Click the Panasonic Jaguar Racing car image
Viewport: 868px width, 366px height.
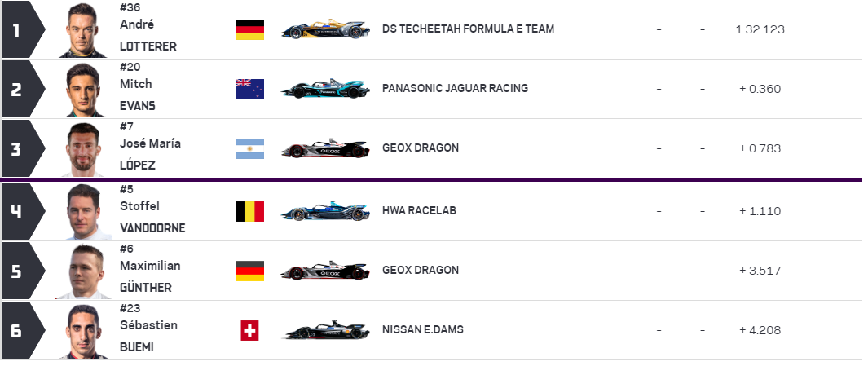click(x=324, y=89)
